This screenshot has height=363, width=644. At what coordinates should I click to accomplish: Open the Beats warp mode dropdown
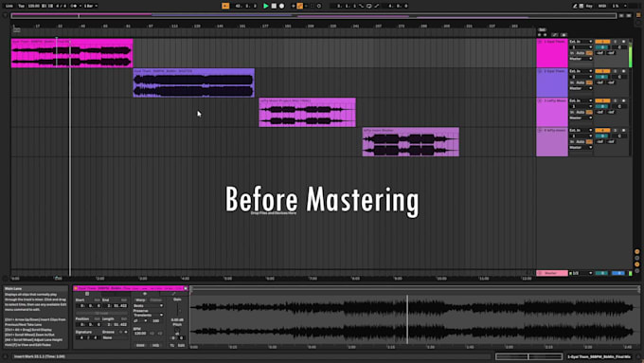[x=148, y=306]
